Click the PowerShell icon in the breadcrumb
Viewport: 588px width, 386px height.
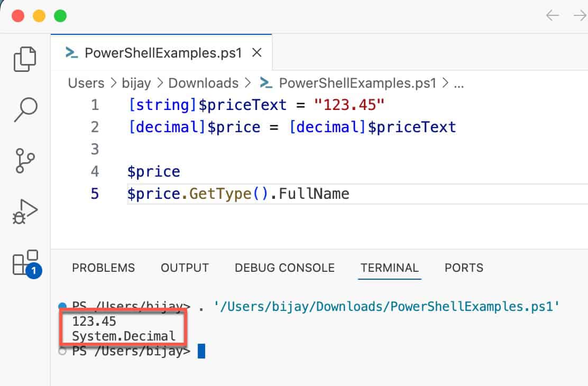(x=265, y=83)
